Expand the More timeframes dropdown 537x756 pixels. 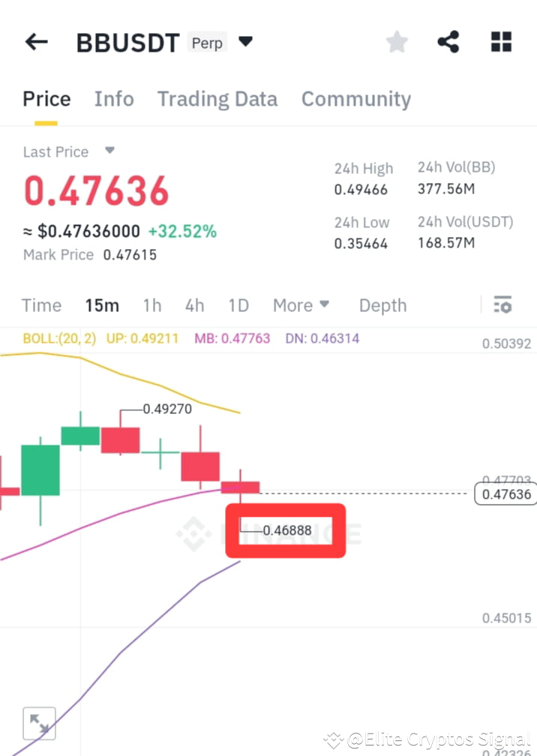click(301, 305)
